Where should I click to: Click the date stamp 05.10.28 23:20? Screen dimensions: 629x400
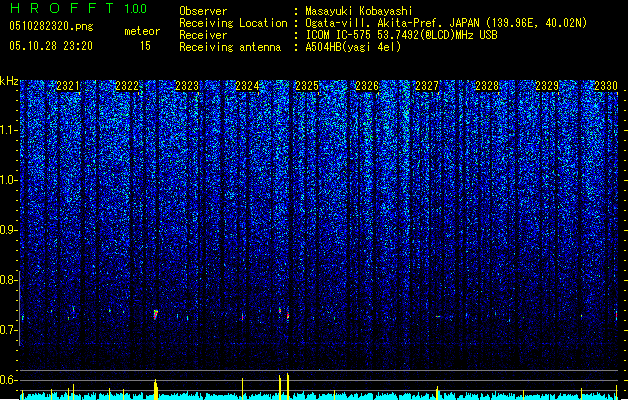tap(51, 46)
